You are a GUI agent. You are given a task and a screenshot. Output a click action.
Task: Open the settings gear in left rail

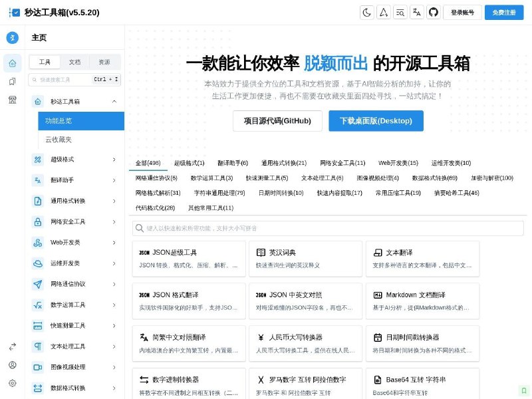[x=13, y=384]
